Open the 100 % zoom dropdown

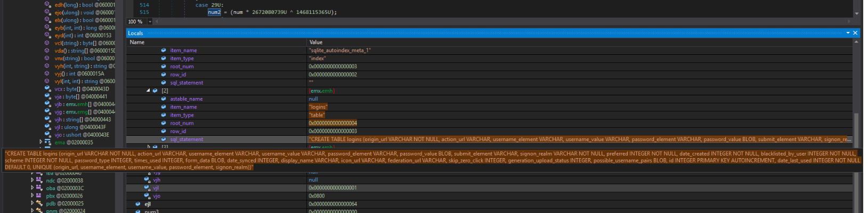[150, 22]
